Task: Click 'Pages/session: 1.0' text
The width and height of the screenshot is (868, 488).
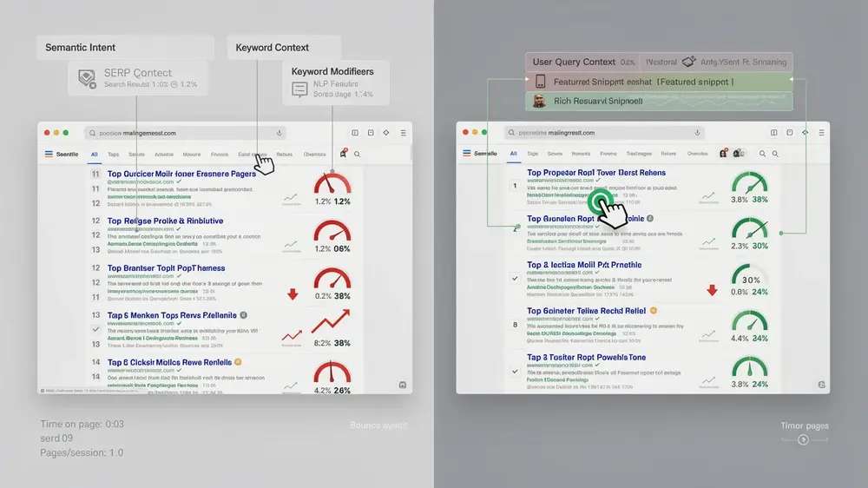Action: [82, 453]
